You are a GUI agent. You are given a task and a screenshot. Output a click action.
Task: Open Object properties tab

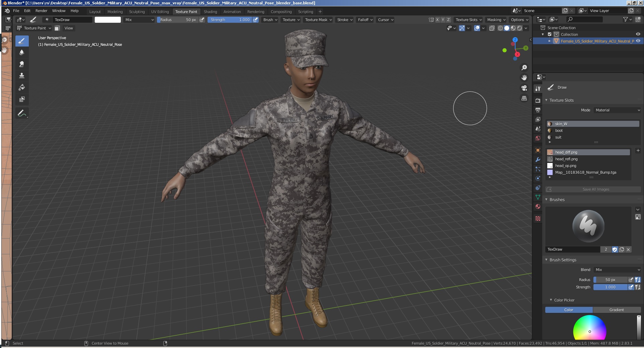538,150
